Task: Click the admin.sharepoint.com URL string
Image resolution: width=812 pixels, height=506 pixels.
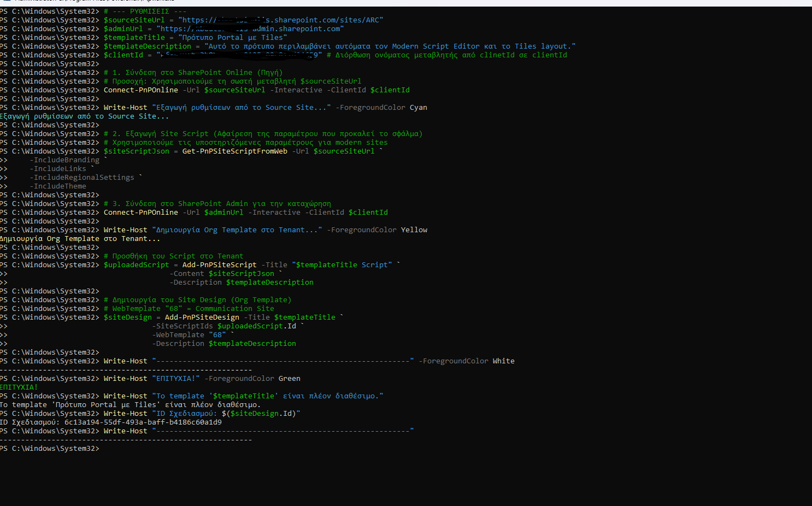Action: (x=250, y=29)
